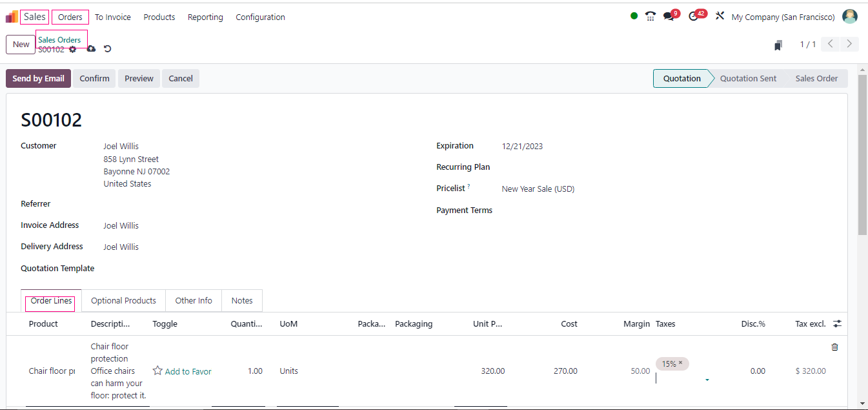Click the Sales Orders breadcrumb link
This screenshot has height=410, width=868.
click(x=59, y=40)
